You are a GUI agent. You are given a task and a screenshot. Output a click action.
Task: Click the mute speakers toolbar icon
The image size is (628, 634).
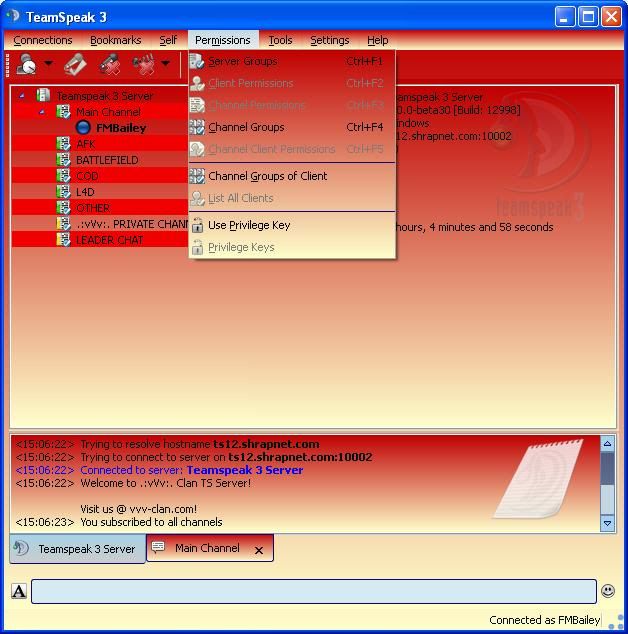click(144, 64)
